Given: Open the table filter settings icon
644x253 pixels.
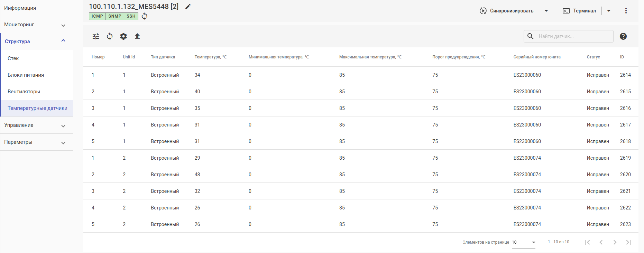Looking at the screenshot, I should (96, 36).
